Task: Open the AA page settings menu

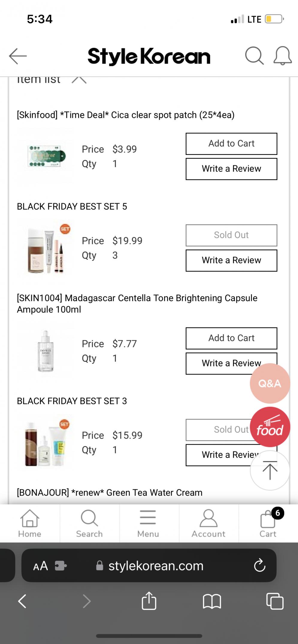Action: tap(41, 566)
